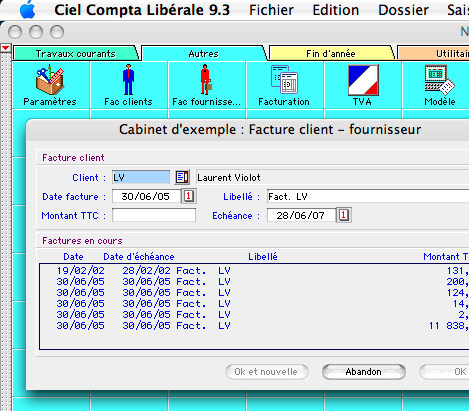The image size is (469, 411).
Task: Open client list lookup icon beside LV field
Action: click(182, 177)
